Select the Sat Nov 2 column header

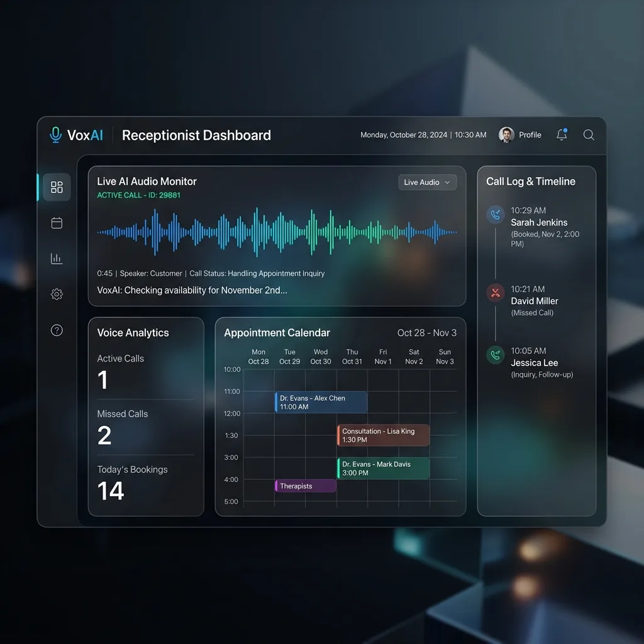(x=414, y=357)
